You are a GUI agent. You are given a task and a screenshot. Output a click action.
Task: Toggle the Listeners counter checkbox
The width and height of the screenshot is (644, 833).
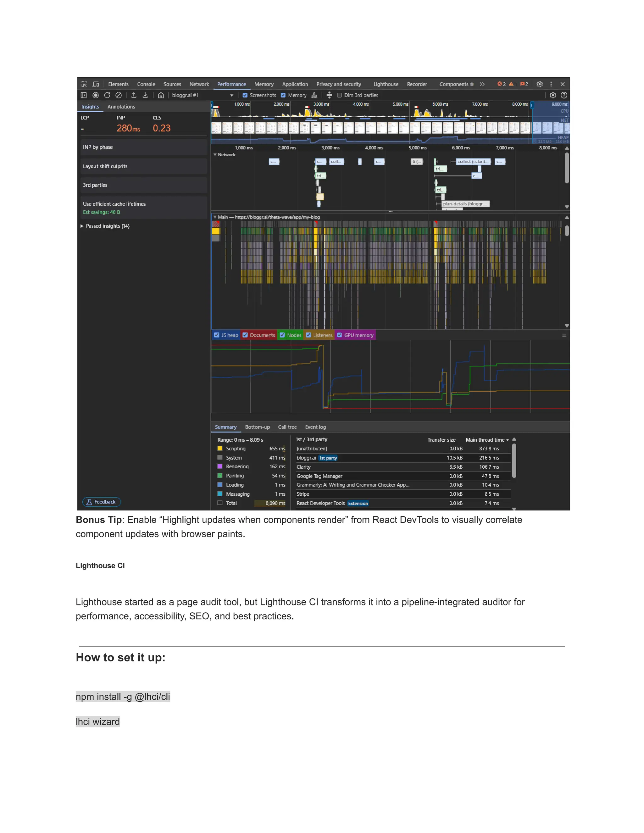(x=308, y=335)
